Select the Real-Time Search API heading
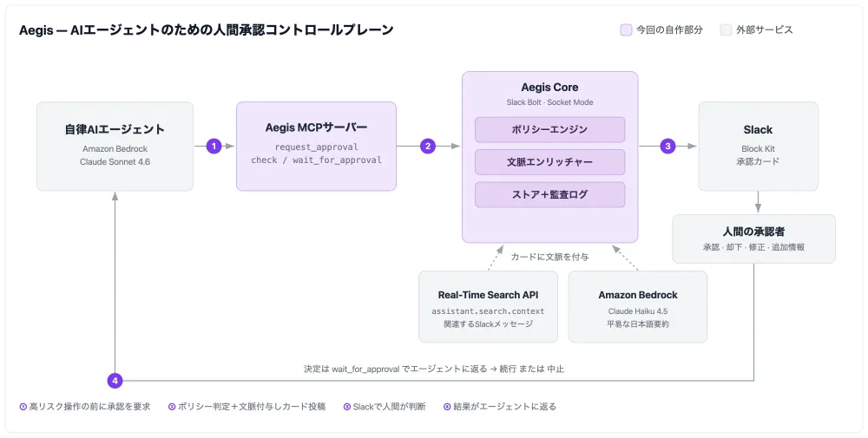Screen dimensions: 868x438 (488, 295)
